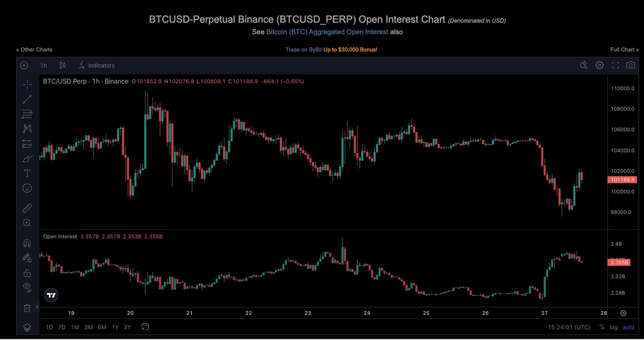Click the 2.355B open interest value label
This screenshot has height=340, width=644.
pyautogui.click(x=619, y=262)
